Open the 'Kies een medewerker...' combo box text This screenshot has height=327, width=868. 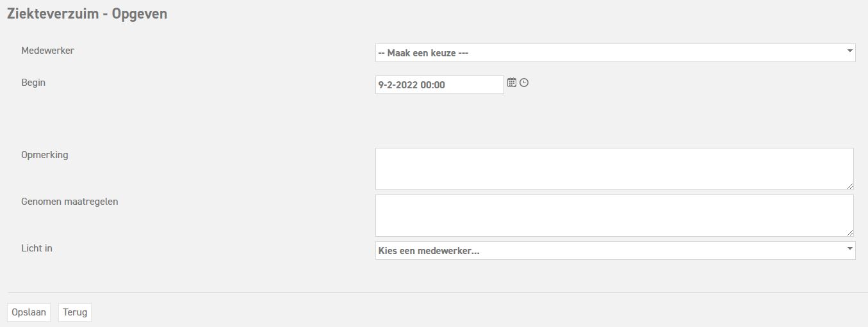point(429,251)
